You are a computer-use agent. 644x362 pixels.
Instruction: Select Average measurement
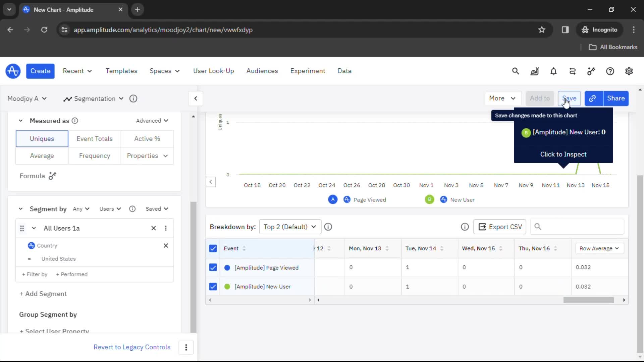pos(42,156)
